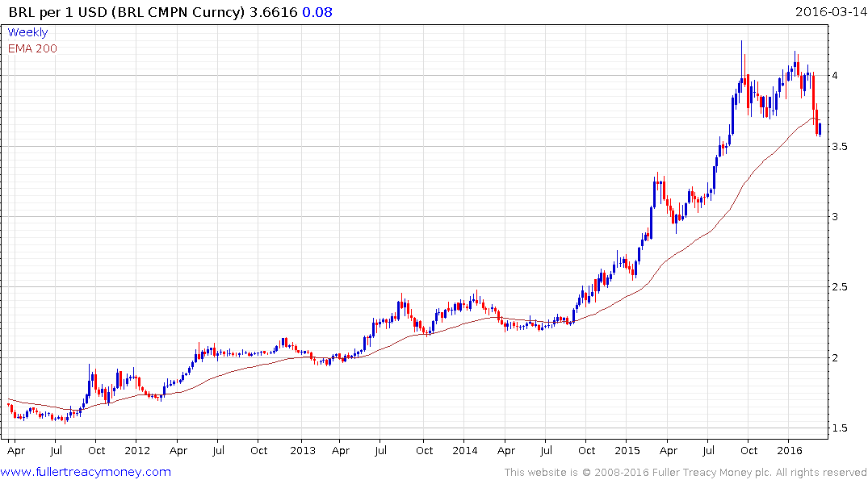Select the EMA 200 legend label
Screen dimensions: 868x484
click(32, 48)
